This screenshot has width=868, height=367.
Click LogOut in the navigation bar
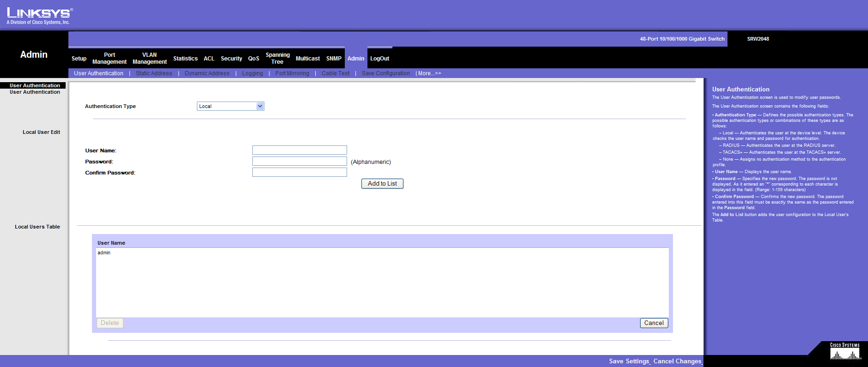click(379, 59)
